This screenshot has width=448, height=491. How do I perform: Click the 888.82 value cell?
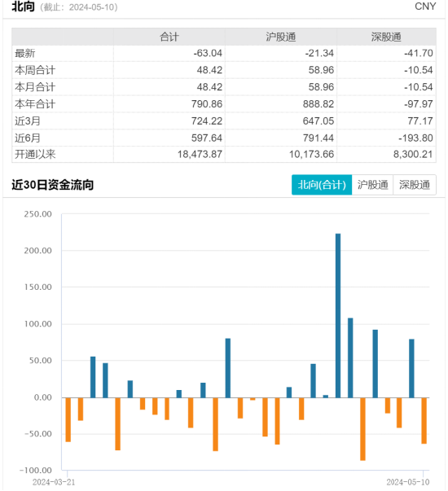318,104
